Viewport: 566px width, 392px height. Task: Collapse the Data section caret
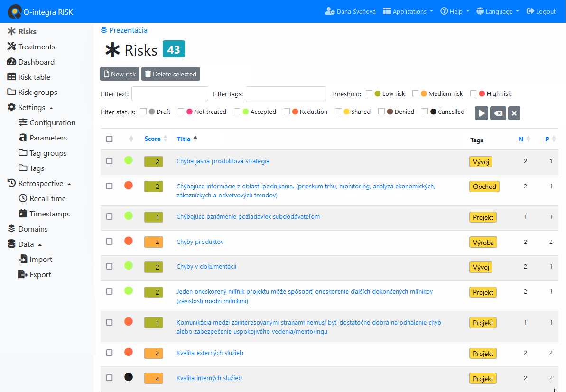[40, 244]
